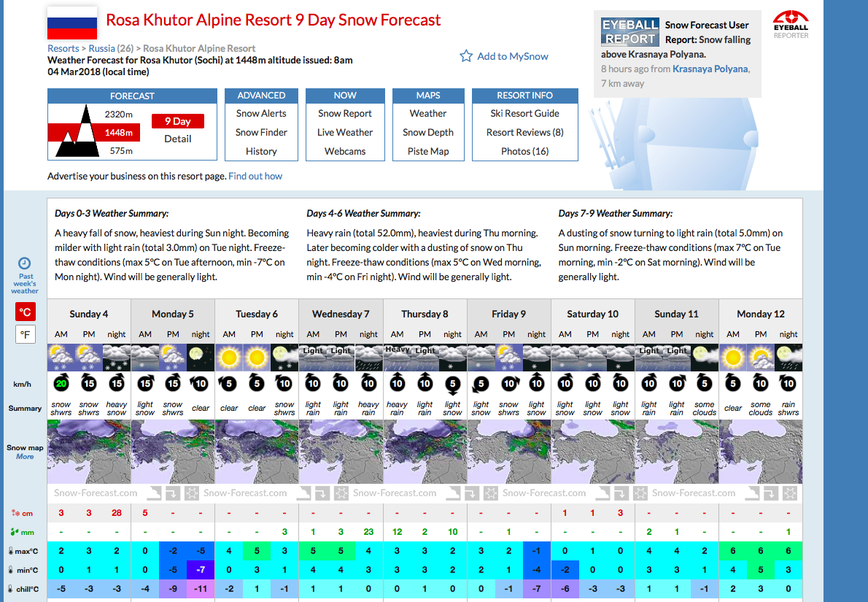Open Live Weather

coord(345,132)
